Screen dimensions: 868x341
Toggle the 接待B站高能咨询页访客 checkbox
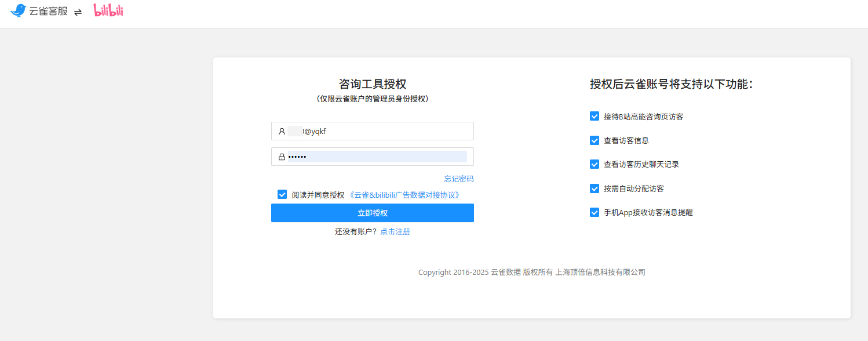595,117
